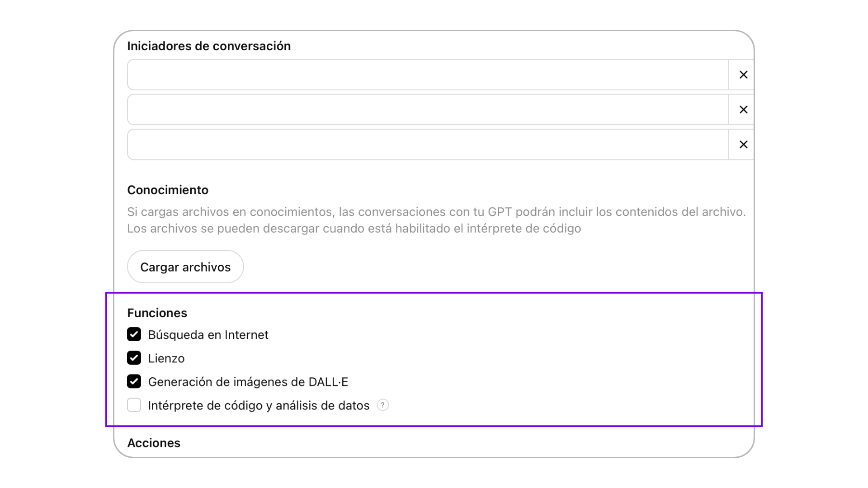This screenshot has height=488, width=868.
Task: Click the Conocimiento section heading
Action: [168, 190]
